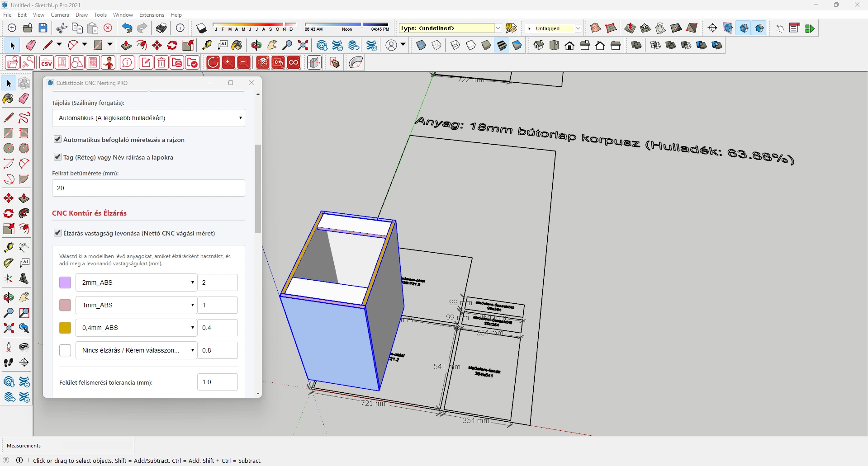This screenshot has height=466, width=868.
Task: Open the Nincs élzárás material dropdown
Action: click(x=136, y=350)
